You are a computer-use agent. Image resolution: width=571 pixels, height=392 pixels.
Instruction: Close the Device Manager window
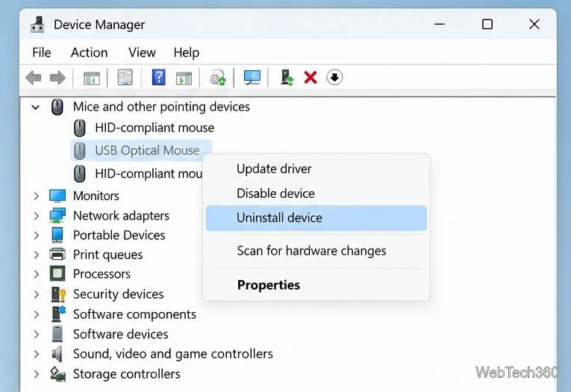[x=534, y=25]
